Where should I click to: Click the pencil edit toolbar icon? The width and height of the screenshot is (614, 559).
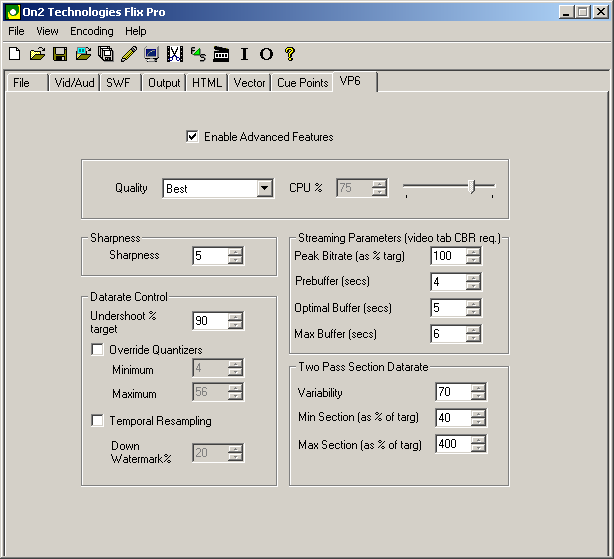pos(128,54)
